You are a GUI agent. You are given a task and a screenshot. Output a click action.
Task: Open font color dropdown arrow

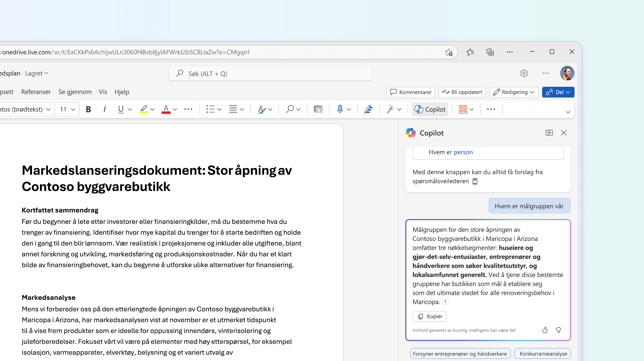coord(175,109)
